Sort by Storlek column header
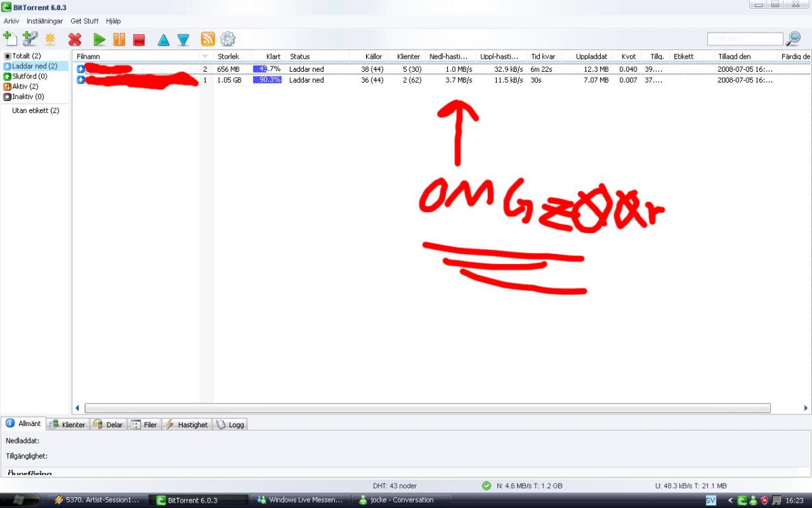The width and height of the screenshot is (812, 508). pos(232,56)
